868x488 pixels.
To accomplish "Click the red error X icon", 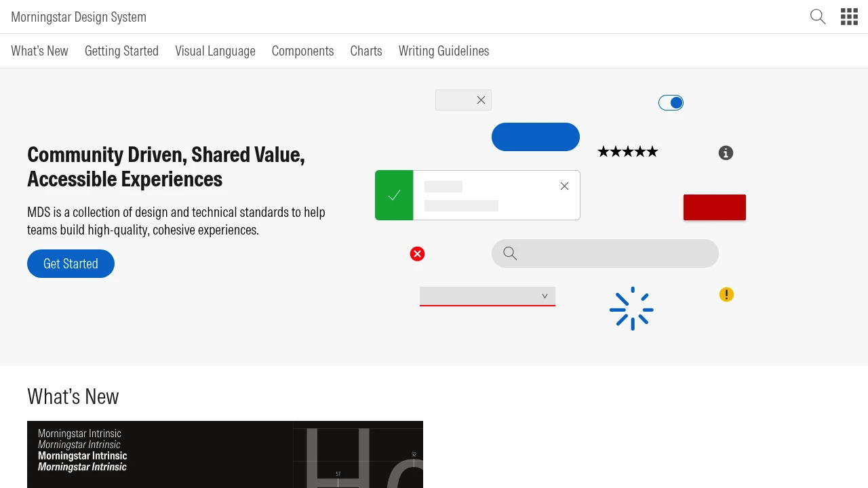I will [x=417, y=253].
